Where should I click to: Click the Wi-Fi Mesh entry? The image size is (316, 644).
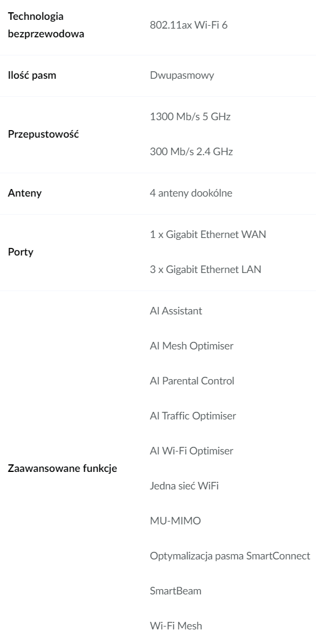pos(176,626)
